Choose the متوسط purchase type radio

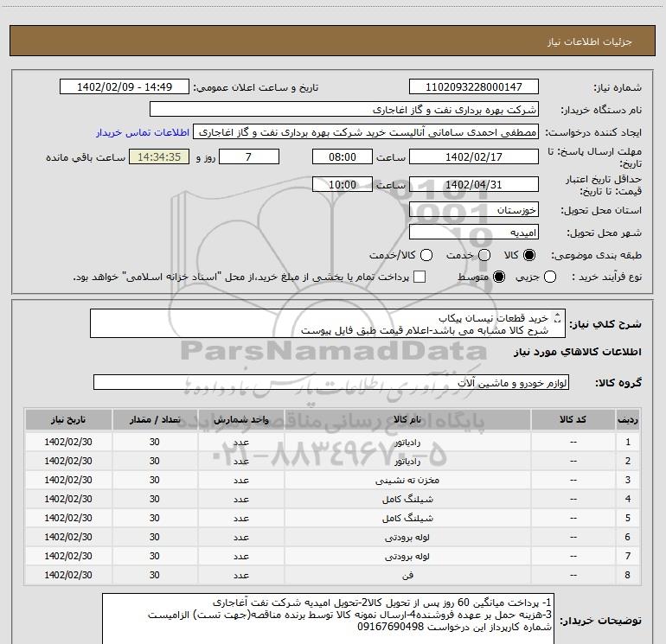[x=499, y=277]
